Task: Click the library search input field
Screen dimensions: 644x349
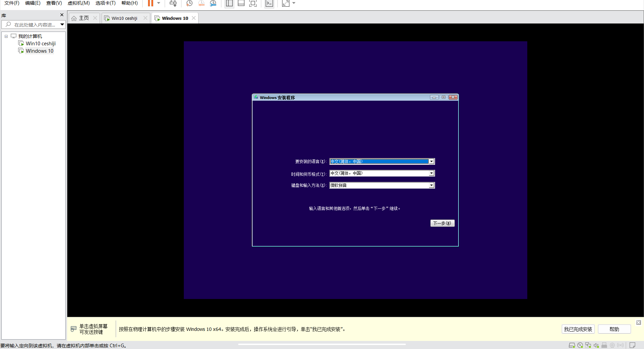Action: [x=35, y=25]
